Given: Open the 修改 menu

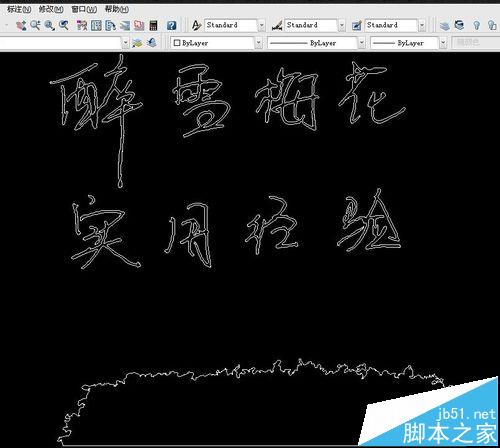Looking at the screenshot, I should pyautogui.click(x=51, y=9).
